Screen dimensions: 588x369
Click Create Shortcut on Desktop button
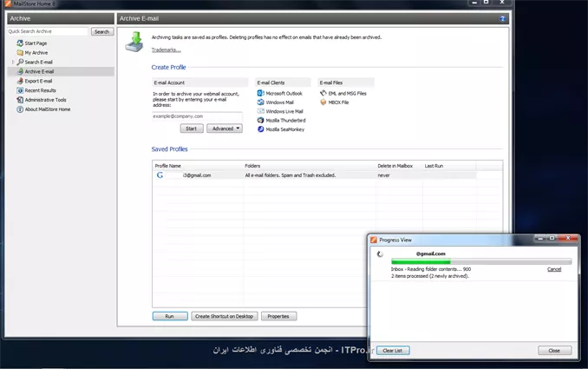tap(225, 316)
